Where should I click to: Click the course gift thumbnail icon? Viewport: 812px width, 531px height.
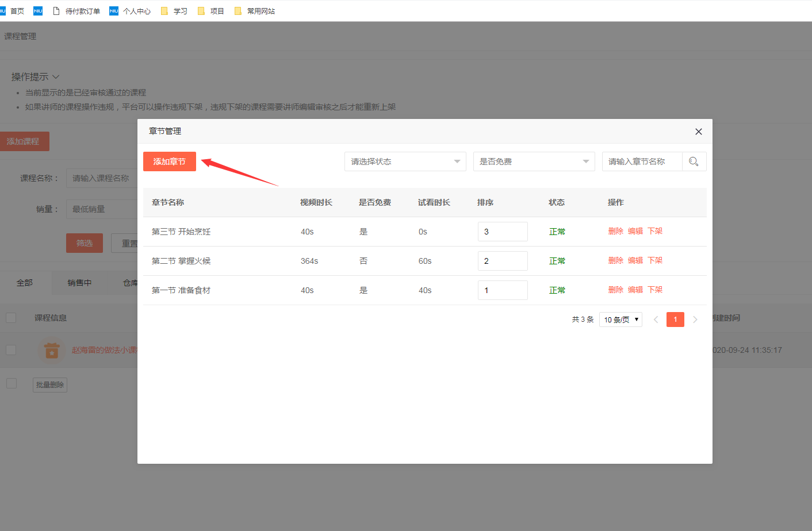point(52,350)
